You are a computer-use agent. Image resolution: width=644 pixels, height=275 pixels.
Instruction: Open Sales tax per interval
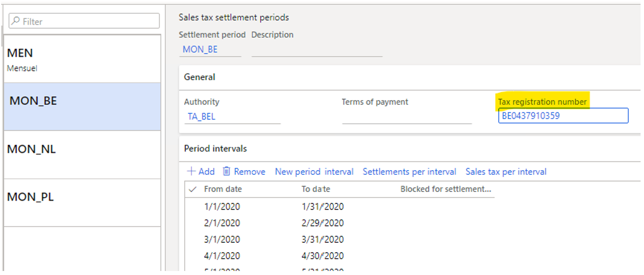click(x=506, y=172)
